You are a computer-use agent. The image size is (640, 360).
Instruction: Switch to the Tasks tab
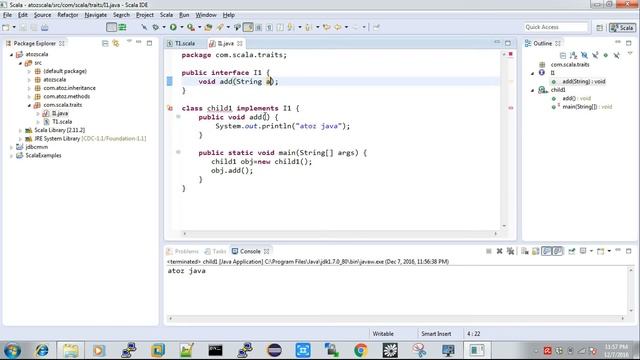point(216,251)
